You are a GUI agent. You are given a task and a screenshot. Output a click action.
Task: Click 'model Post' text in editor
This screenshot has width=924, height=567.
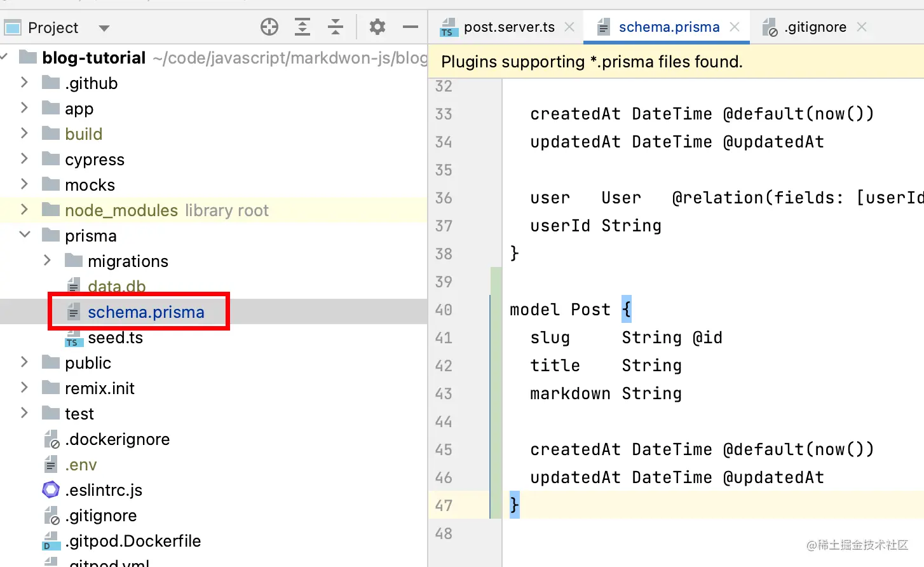(x=560, y=310)
